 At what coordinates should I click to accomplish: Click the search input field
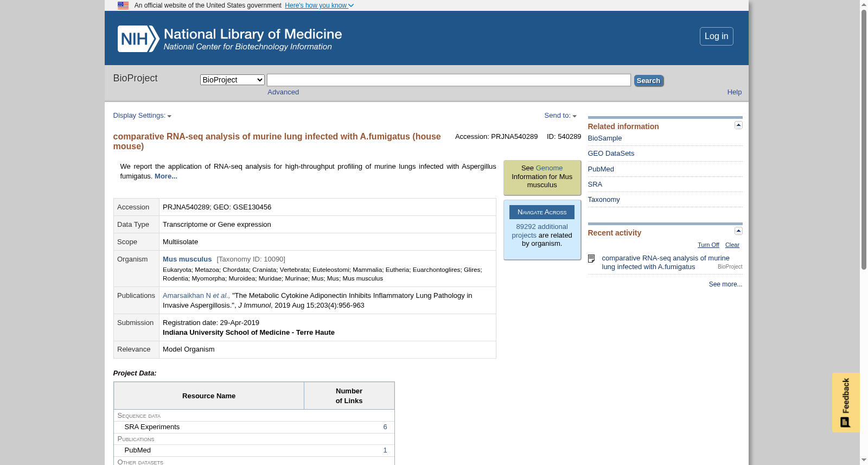pyautogui.click(x=449, y=80)
